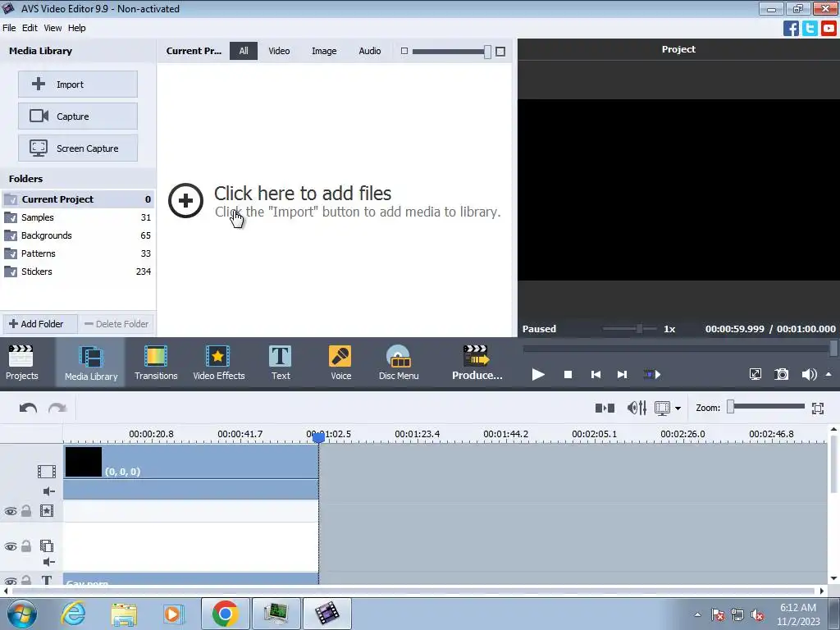
Task: Open Google Chrome from the taskbar
Action: coord(225,614)
